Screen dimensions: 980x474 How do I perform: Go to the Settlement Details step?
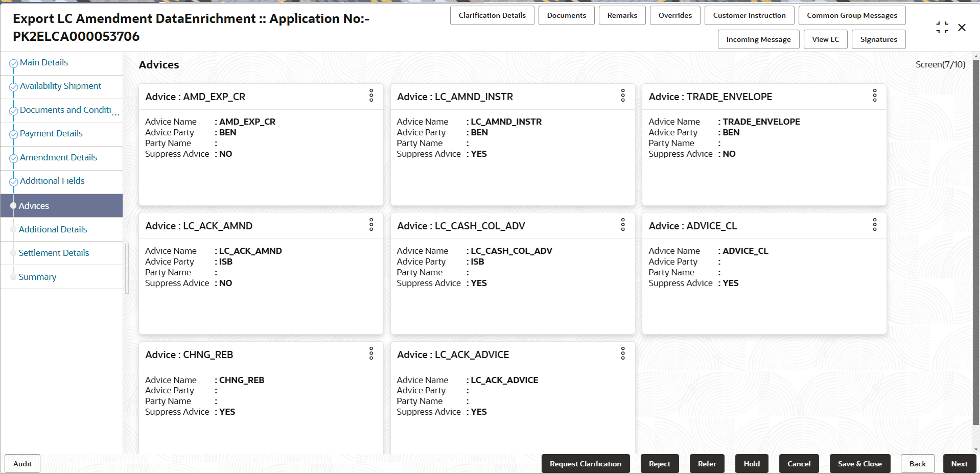click(54, 253)
